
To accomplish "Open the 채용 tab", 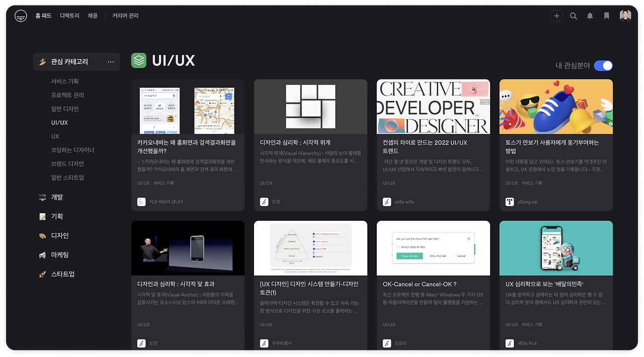I will click(x=93, y=16).
